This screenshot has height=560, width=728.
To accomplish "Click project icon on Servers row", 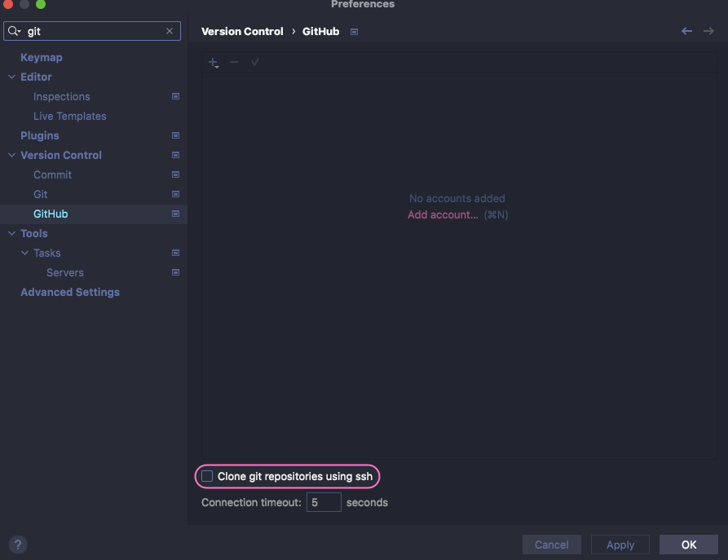I will (x=175, y=272).
